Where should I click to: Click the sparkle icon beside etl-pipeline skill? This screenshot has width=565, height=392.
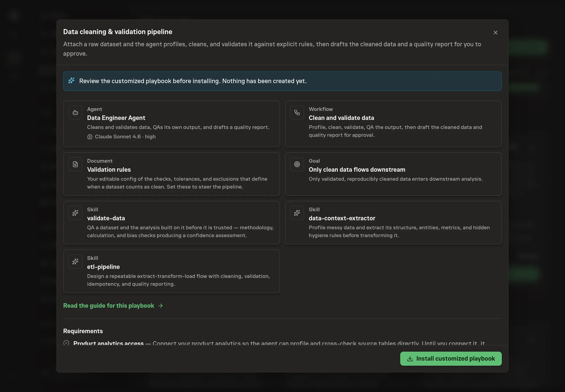(75, 262)
